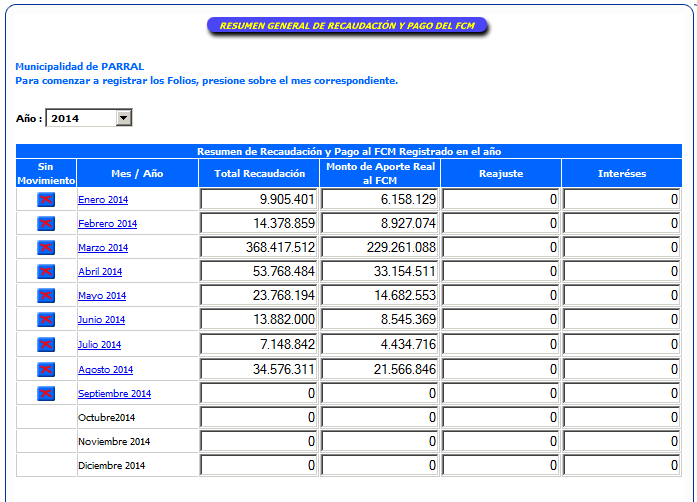Click Total Recaudación field showing 9.905.401

pos(259,199)
